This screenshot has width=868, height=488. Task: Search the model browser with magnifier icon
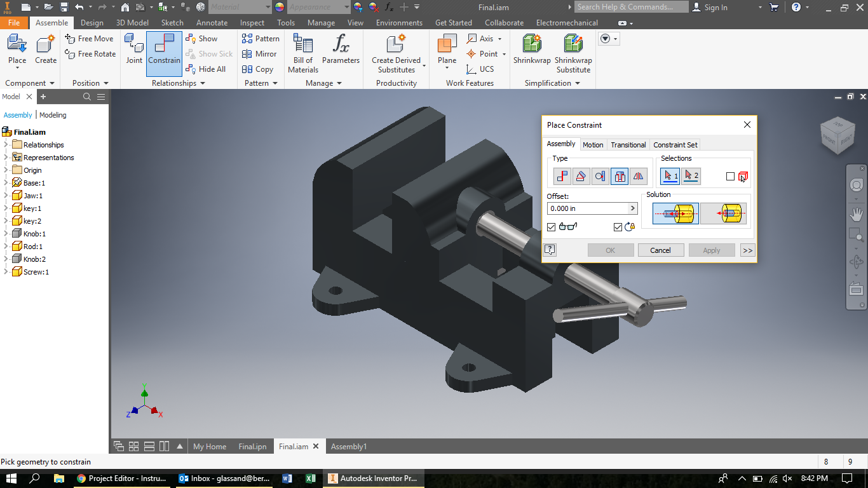pos(87,97)
